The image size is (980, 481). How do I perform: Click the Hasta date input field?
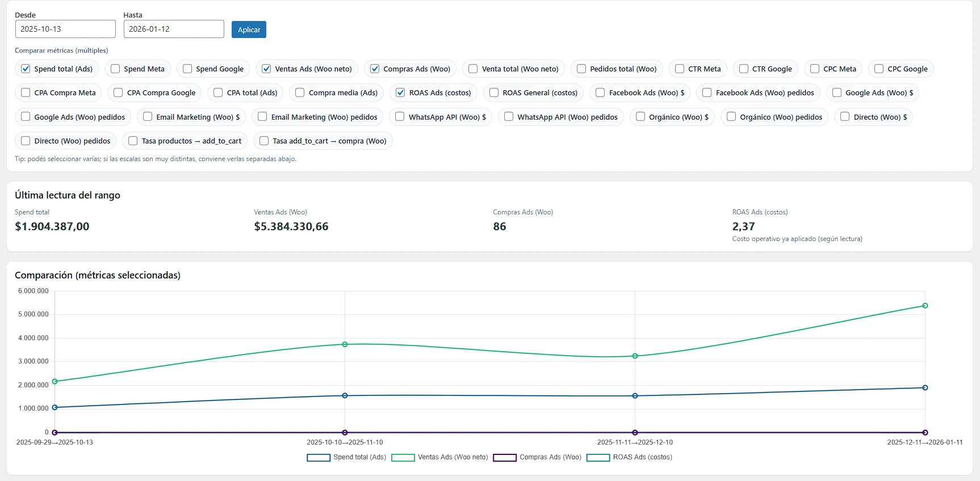pos(174,29)
